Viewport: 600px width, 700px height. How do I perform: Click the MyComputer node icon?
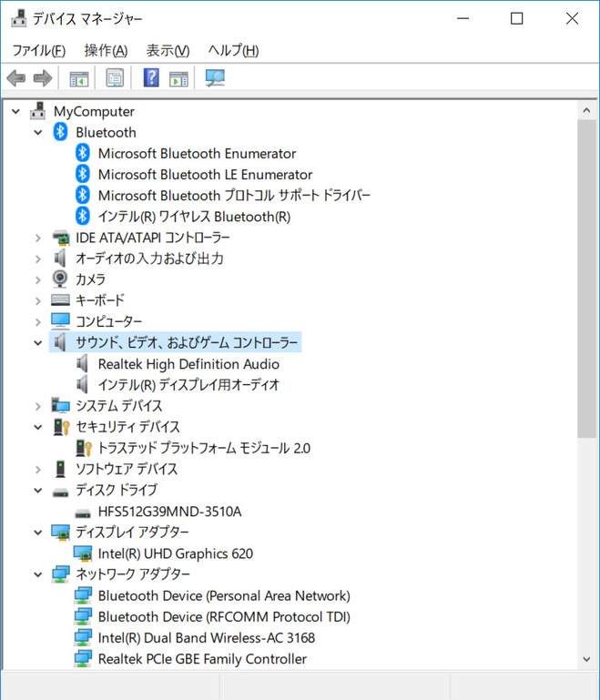[38, 111]
